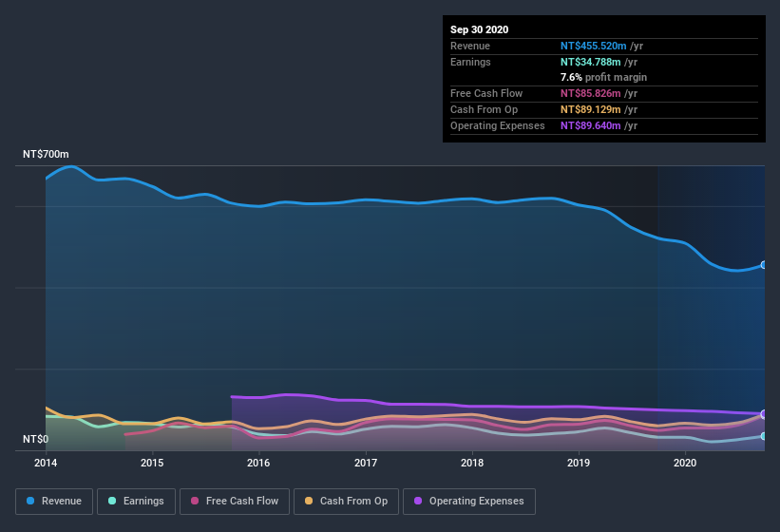
Task: Toggle the Revenue legend button
Action: tap(54, 502)
